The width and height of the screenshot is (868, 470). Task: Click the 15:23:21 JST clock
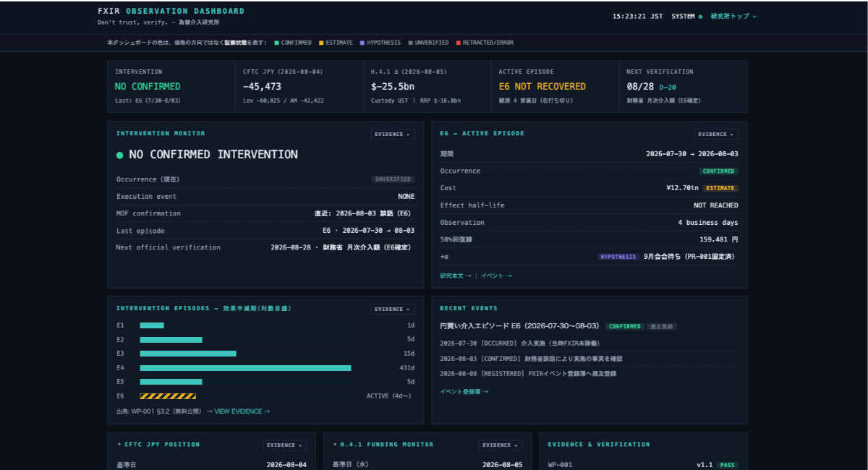tap(638, 16)
